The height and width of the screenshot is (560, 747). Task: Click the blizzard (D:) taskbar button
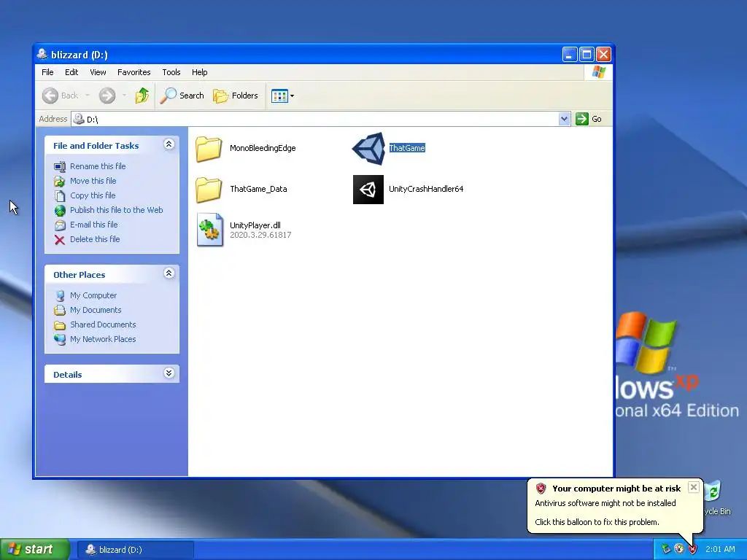pos(135,550)
